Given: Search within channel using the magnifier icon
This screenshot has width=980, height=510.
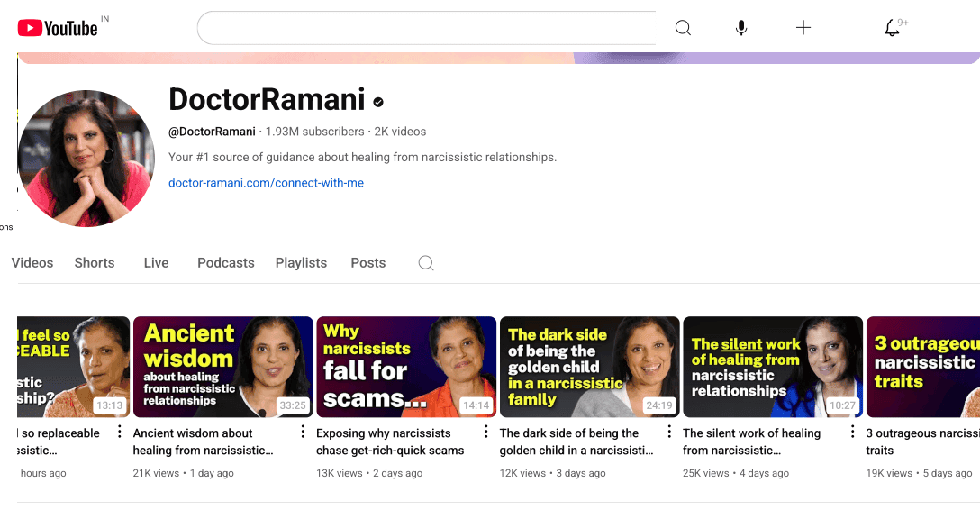Looking at the screenshot, I should tap(426, 263).
